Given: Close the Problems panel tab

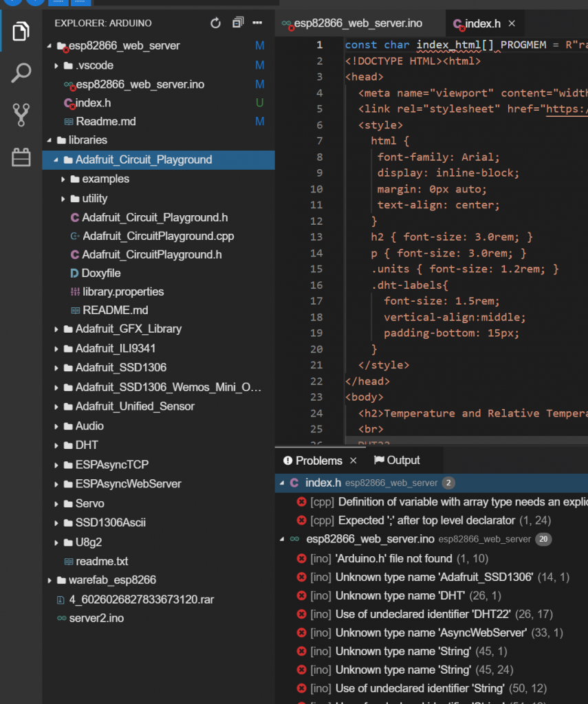Looking at the screenshot, I should [x=353, y=461].
